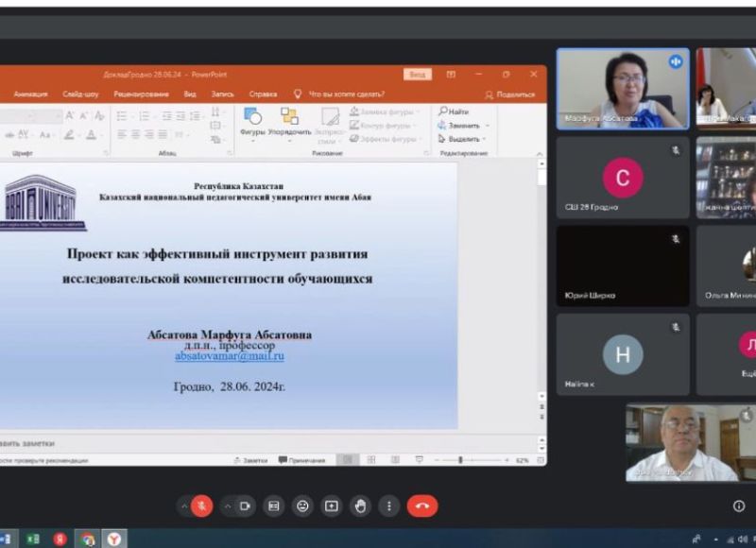The image size is (756, 548).
Task: Open the meeting info icon
Action: (739, 505)
